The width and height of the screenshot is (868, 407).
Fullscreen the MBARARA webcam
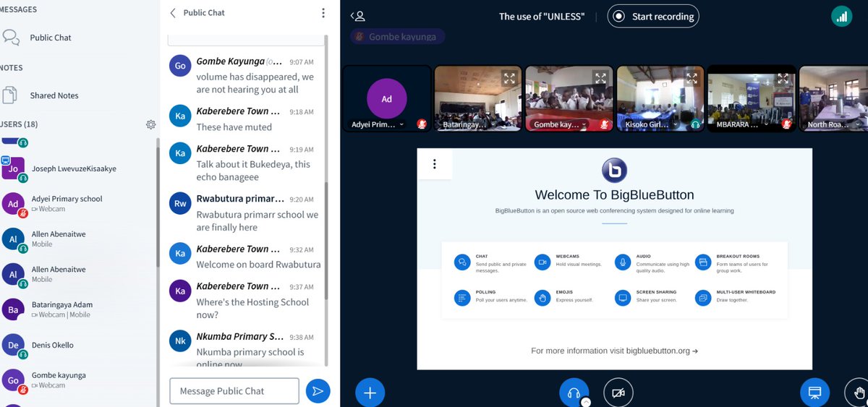coord(783,78)
